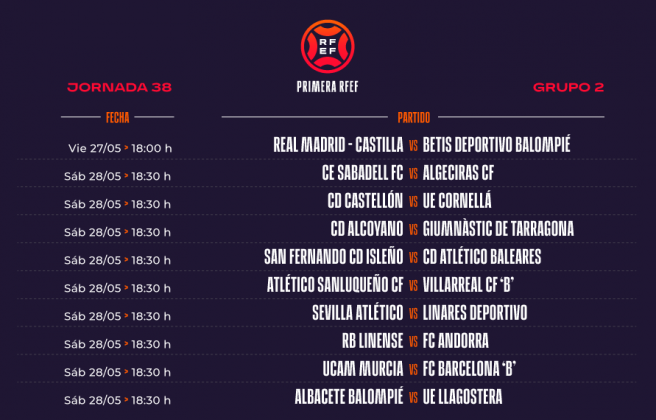Screen dimensions: 656x420
Task: Click the Primera RFEF title text
Action: (327, 85)
